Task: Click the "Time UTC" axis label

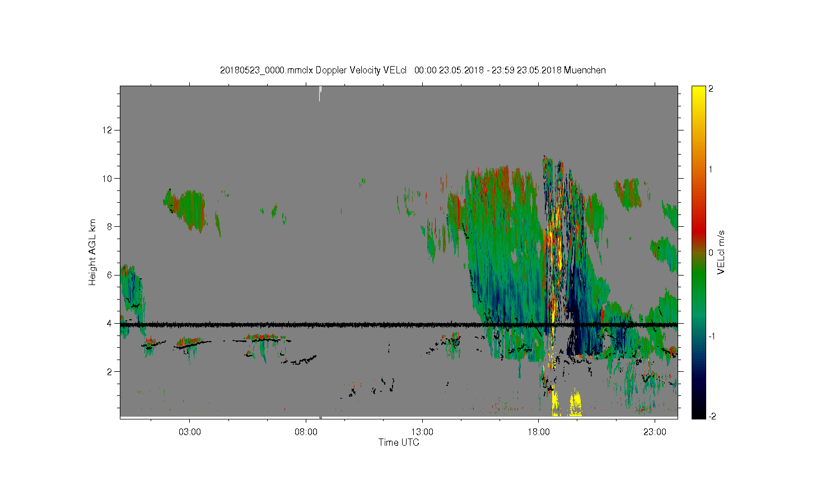Action: coord(399,442)
